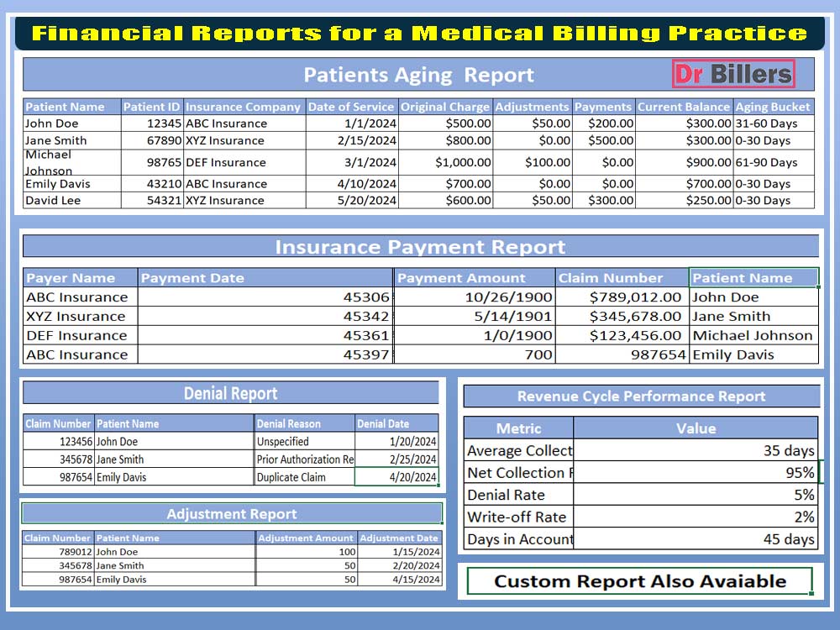Viewport: 840px width, 630px height.
Task: Select John Doe in Patients Aging Report
Action: click(x=71, y=123)
